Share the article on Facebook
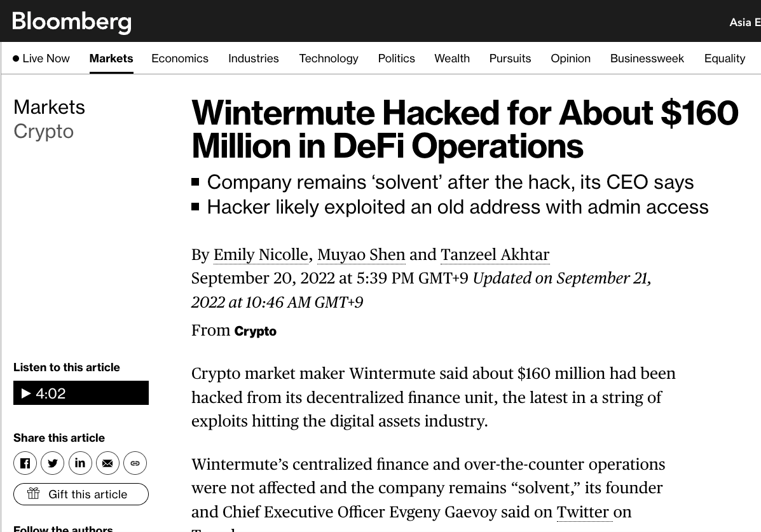 (25, 463)
